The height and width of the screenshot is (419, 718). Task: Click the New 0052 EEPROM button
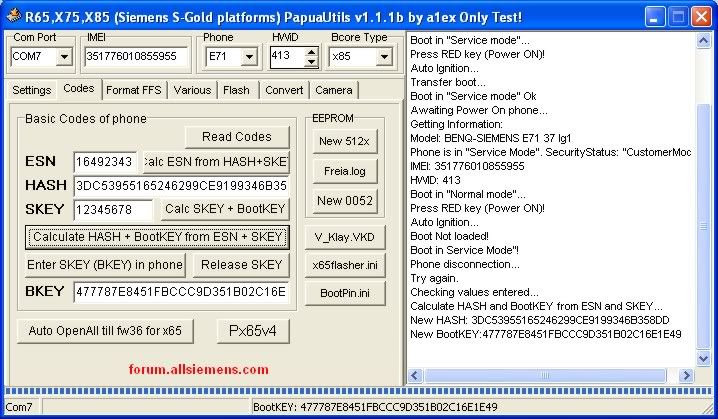[x=345, y=201]
